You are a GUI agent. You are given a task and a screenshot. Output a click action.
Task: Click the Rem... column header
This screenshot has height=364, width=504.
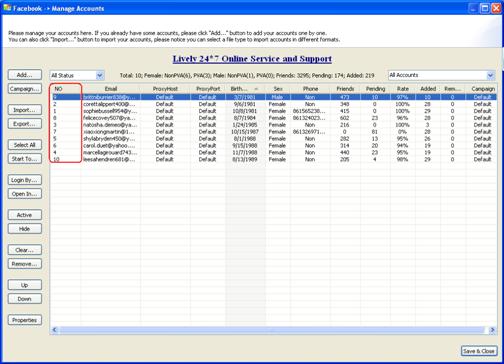pos(453,89)
